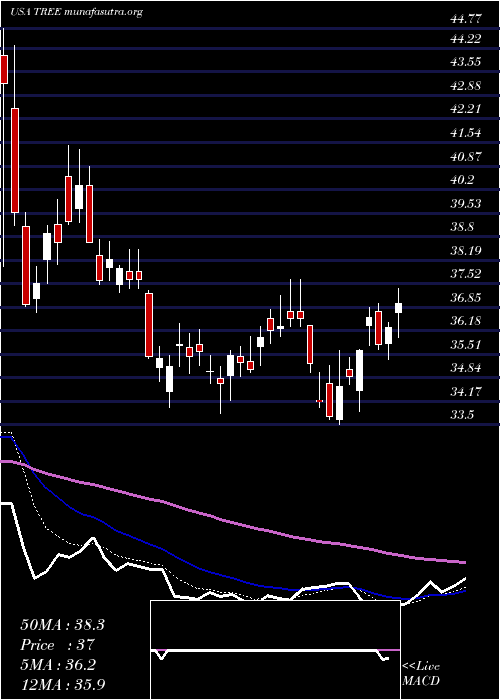Select the 42.21 price axis label
Viewport: 500px width, 700px height.
[x=465, y=109]
